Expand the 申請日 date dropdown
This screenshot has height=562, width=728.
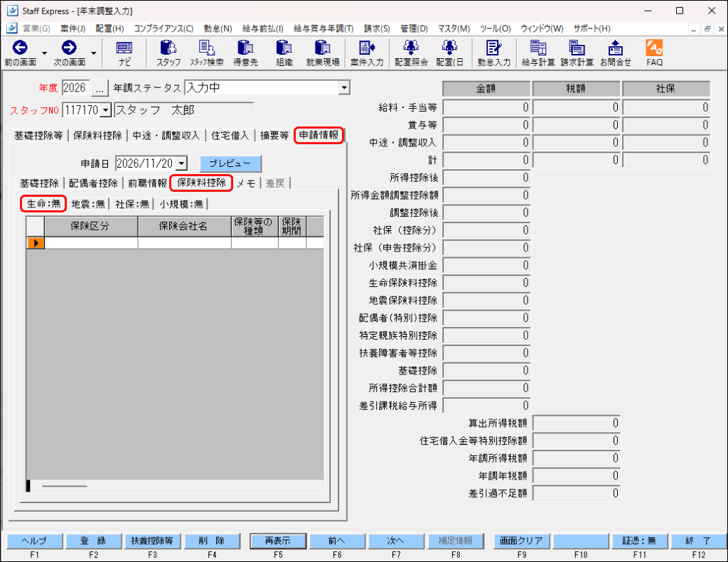click(182, 163)
